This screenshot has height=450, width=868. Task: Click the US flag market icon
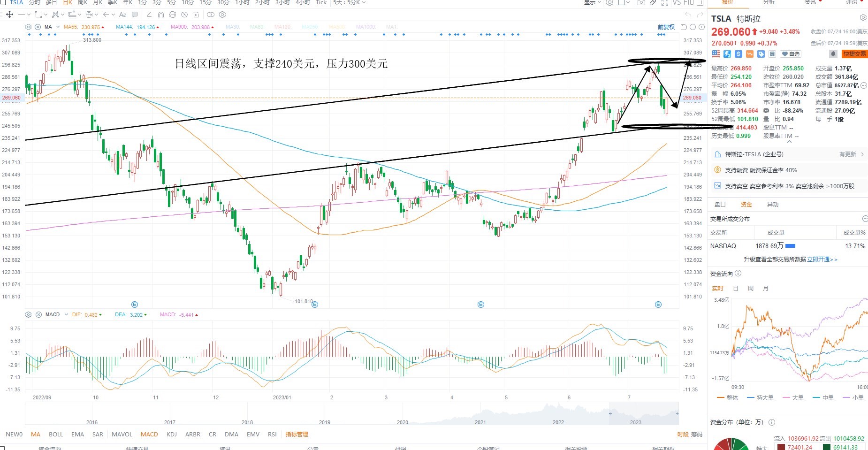pos(716,54)
